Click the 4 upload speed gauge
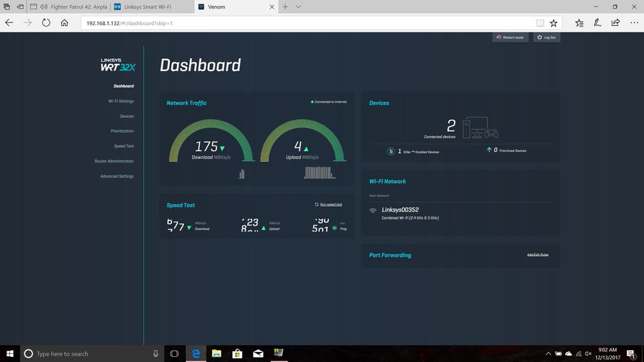 303,141
